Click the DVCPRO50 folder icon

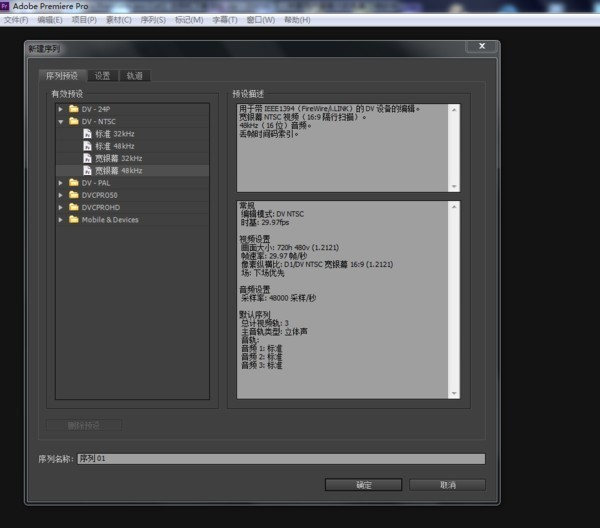[x=73, y=195]
